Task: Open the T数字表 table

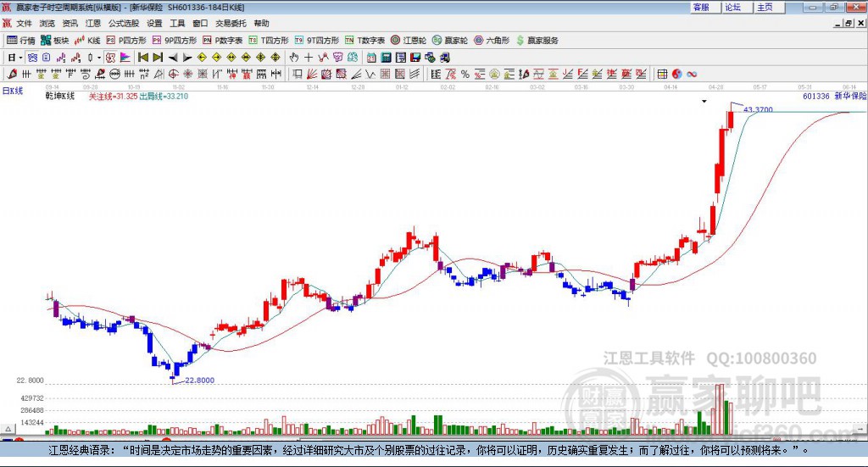Action: [x=364, y=41]
